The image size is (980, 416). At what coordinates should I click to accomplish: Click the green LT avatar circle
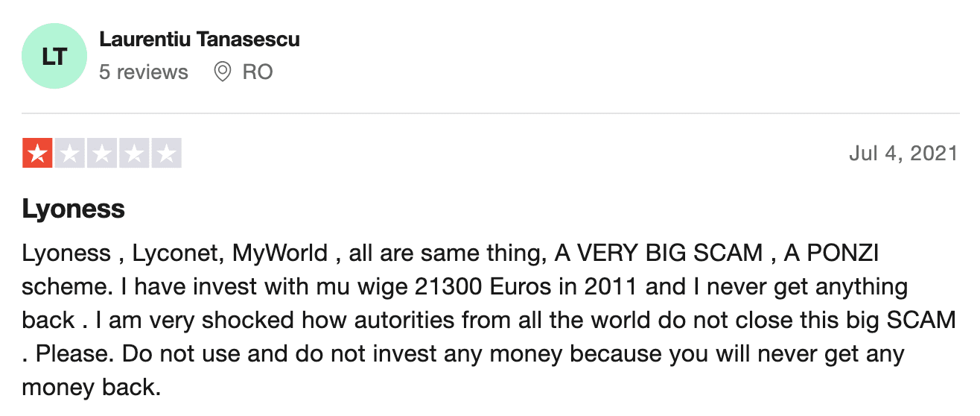pyautogui.click(x=56, y=57)
